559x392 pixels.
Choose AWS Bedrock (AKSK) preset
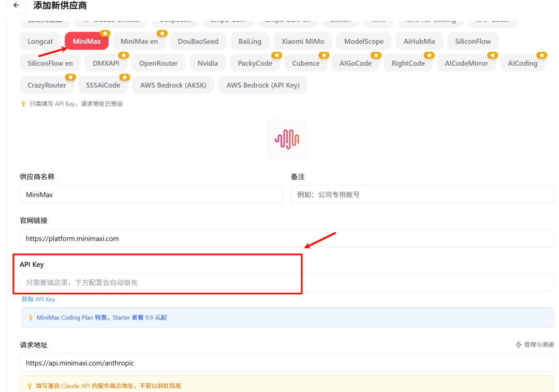click(173, 85)
